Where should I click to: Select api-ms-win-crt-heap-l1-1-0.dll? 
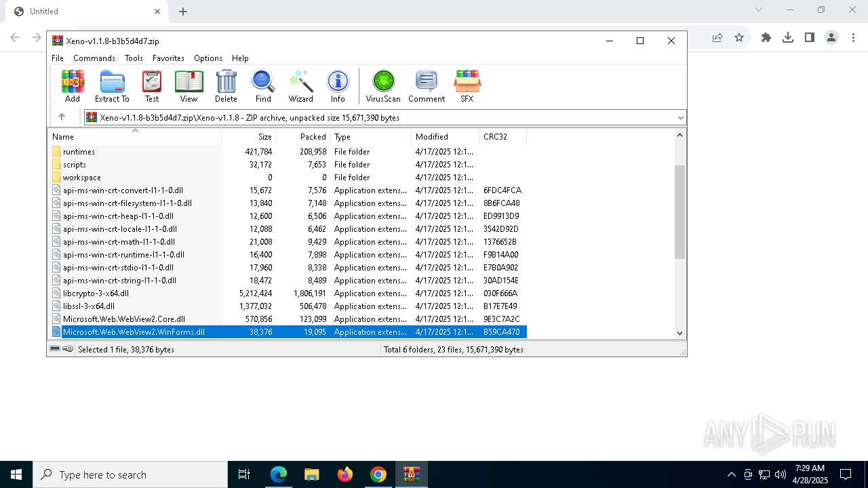coord(118,216)
